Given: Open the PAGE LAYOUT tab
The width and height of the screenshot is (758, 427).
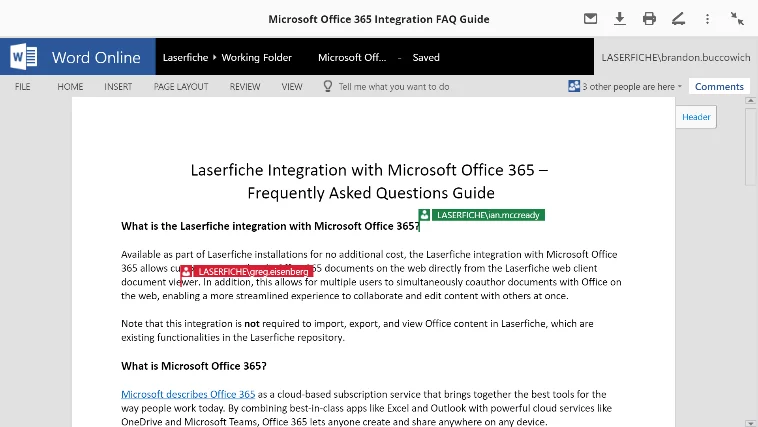Looking at the screenshot, I should tap(181, 87).
